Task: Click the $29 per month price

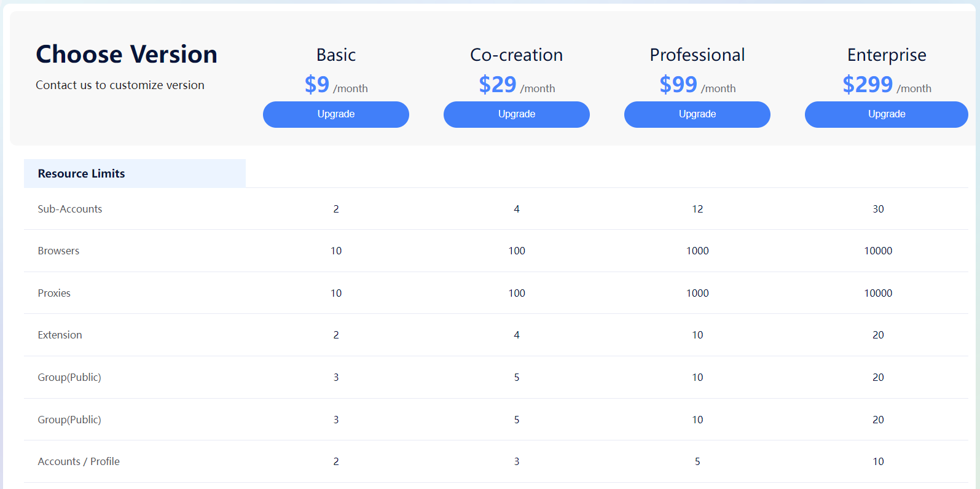Action: tap(517, 85)
